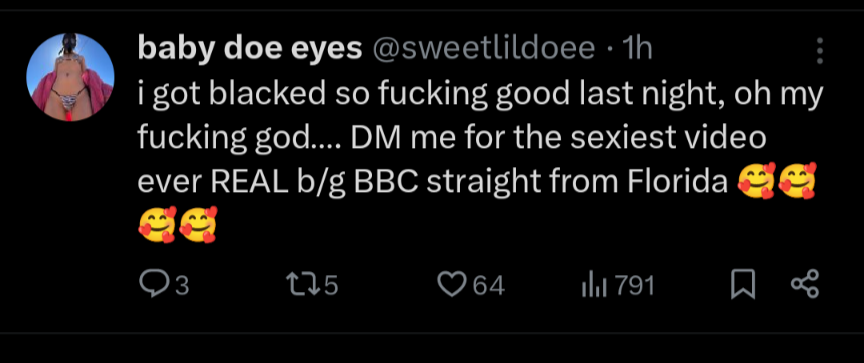Screen dimensions: 864x363
Task: Bookmark this post with the bookmark icon
Action: (x=743, y=286)
